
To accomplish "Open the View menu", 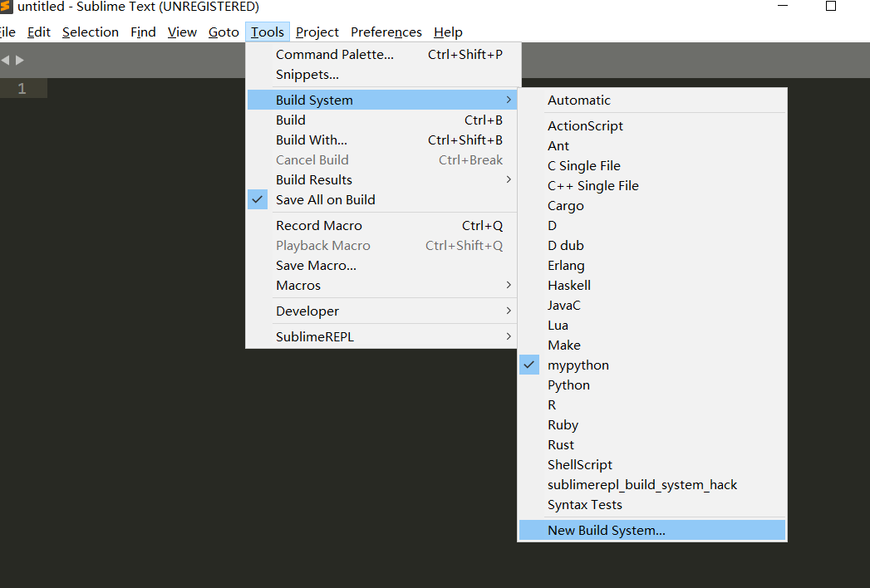I will (x=182, y=32).
